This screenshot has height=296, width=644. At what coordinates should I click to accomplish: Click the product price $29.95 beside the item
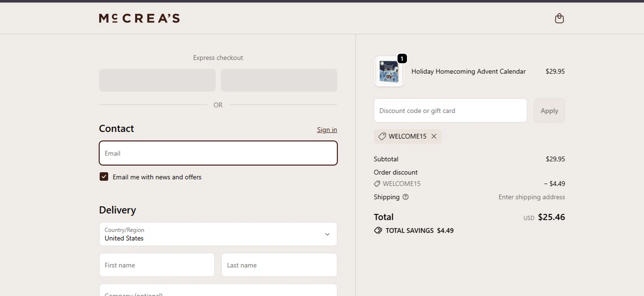[x=555, y=71]
